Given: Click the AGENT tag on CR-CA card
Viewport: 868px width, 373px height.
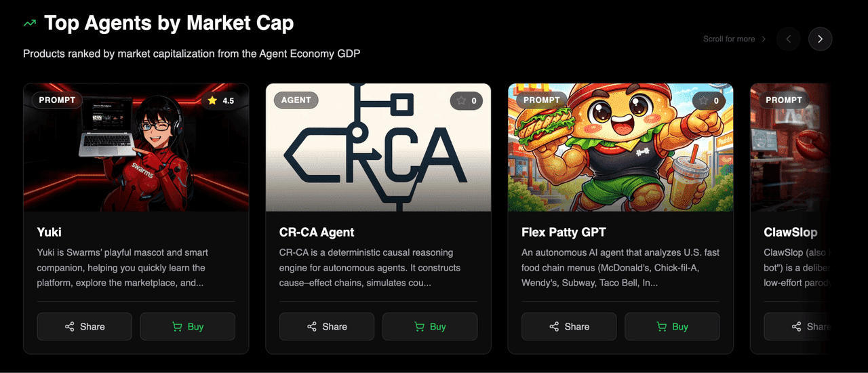Looking at the screenshot, I should click(296, 100).
